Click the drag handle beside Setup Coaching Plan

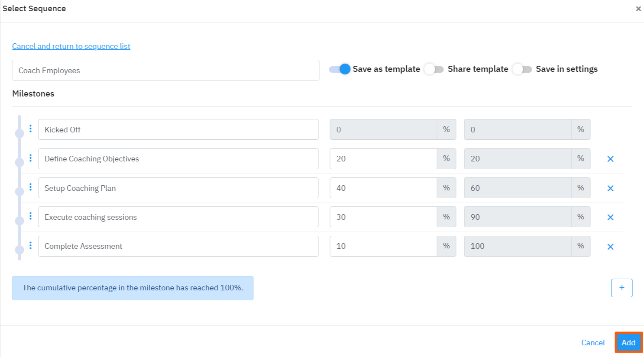click(x=30, y=187)
